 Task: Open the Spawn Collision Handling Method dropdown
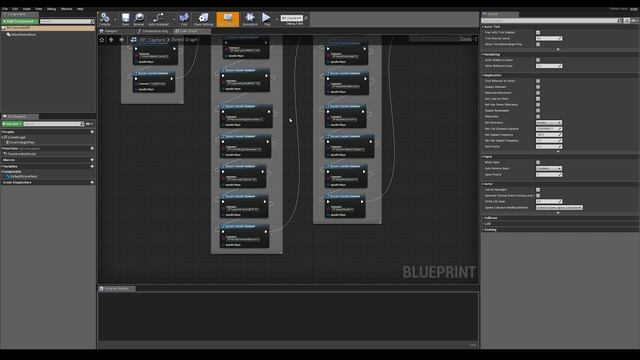[559, 207]
